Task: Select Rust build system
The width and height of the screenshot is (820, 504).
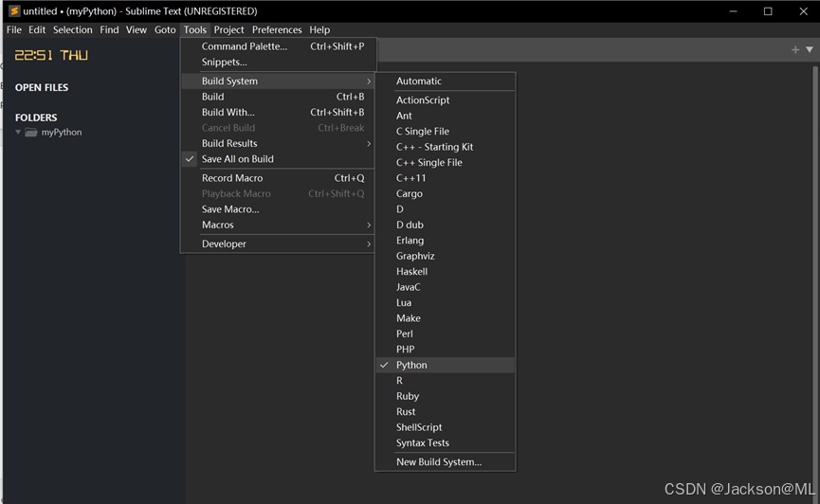Action: [445, 412]
